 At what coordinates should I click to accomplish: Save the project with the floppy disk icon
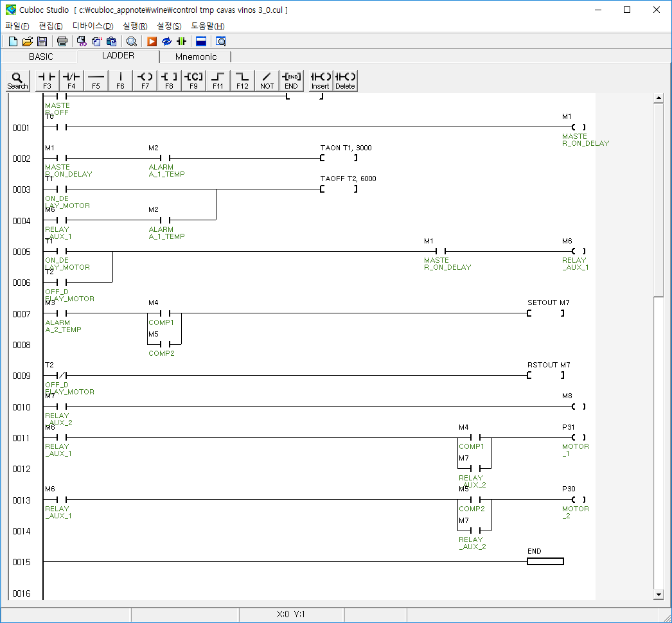pyautogui.click(x=42, y=42)
